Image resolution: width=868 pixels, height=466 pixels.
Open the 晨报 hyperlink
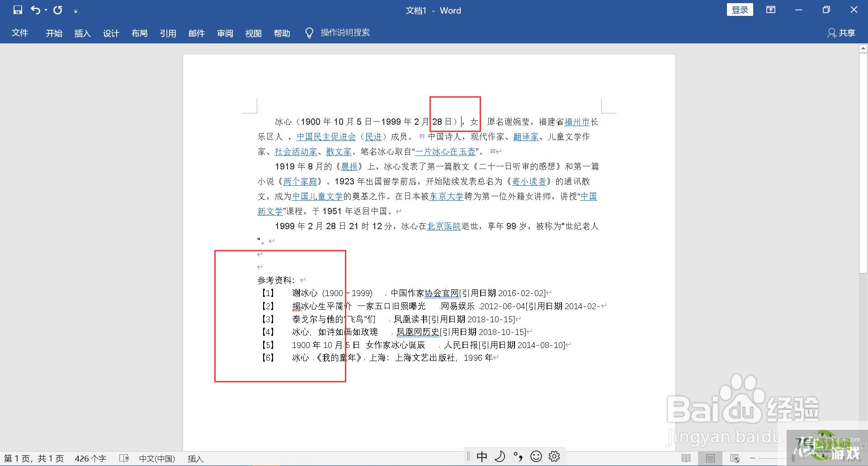point(349,166)
